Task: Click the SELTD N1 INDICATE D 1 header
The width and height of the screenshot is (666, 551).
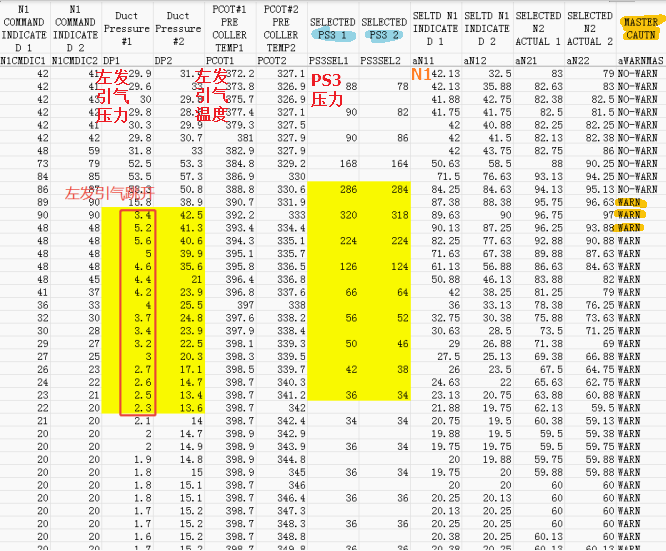Action: tap(436, 28)
